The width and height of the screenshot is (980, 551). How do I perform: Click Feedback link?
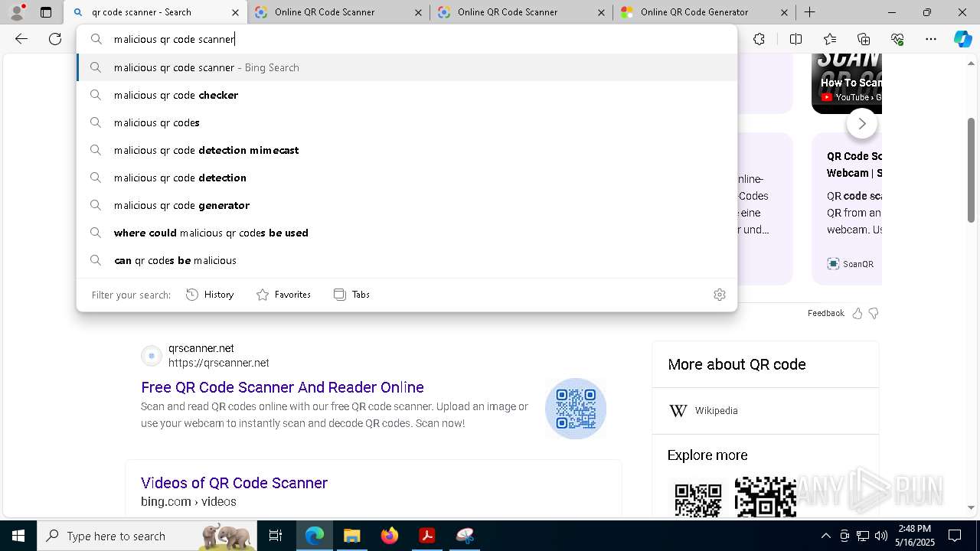click(x=825, y=313)
